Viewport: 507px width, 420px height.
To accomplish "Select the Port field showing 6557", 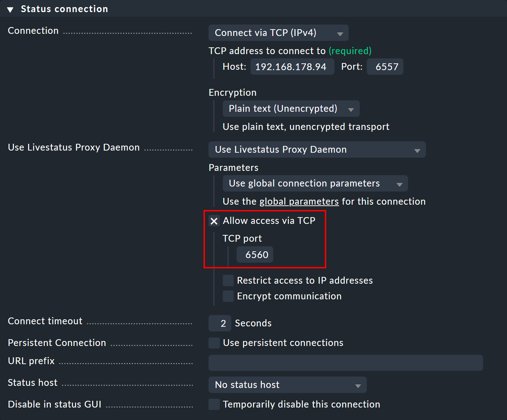I will (x=385, y=67).
